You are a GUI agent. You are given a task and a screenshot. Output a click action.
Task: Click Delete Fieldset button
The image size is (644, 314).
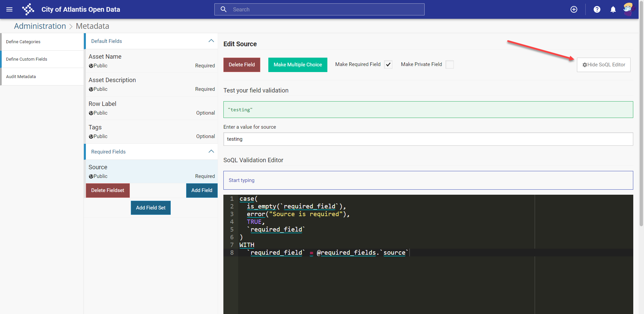108,190
